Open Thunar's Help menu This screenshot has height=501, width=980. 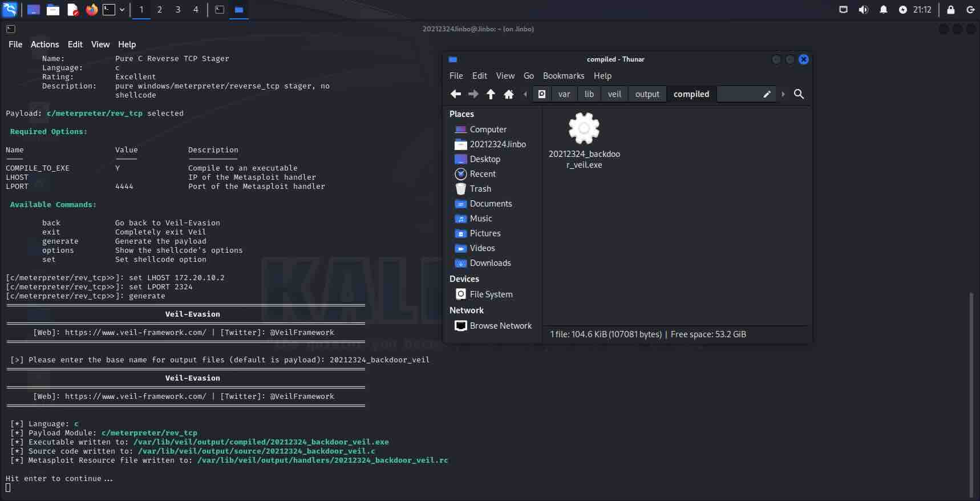pos(602,76)
